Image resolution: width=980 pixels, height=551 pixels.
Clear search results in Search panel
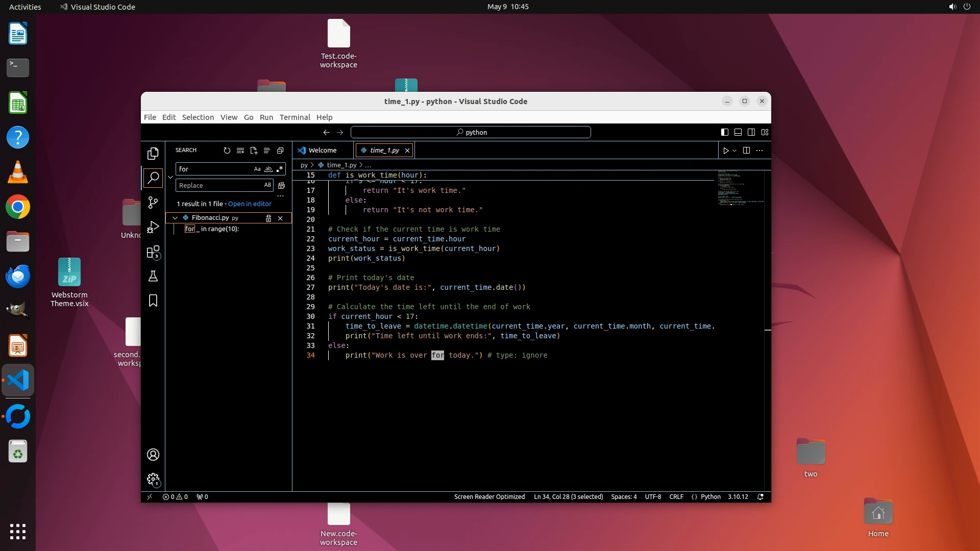(x=240, y=151)
